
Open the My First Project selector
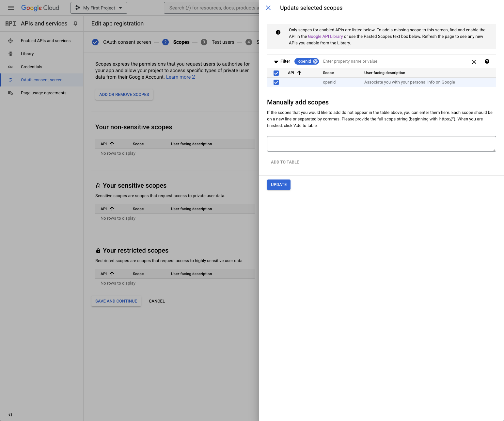coord(99,8)
